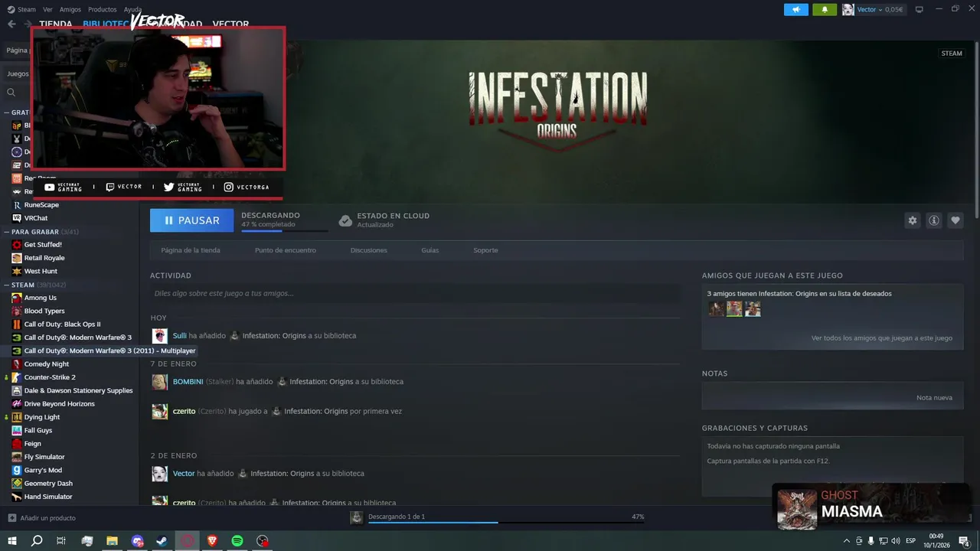The width and height of the screenshot is (980, 551).
Task: Click Sulli's avatar in activity feed
Action: pyautogui.click(x=159, y=336)
